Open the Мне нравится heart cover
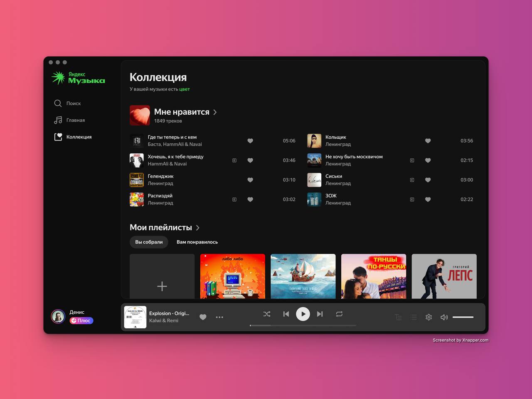Viewport: 532px width, 399px height. 140,115
